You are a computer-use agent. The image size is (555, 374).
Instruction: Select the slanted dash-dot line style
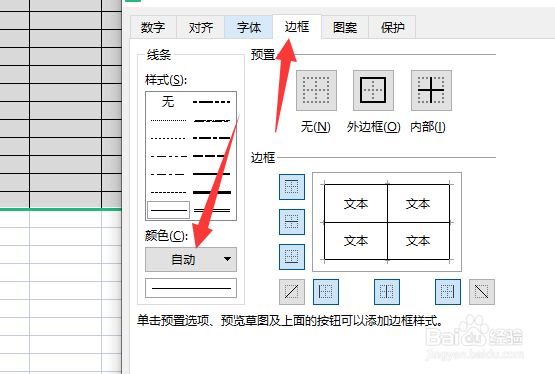pos(212,121)
